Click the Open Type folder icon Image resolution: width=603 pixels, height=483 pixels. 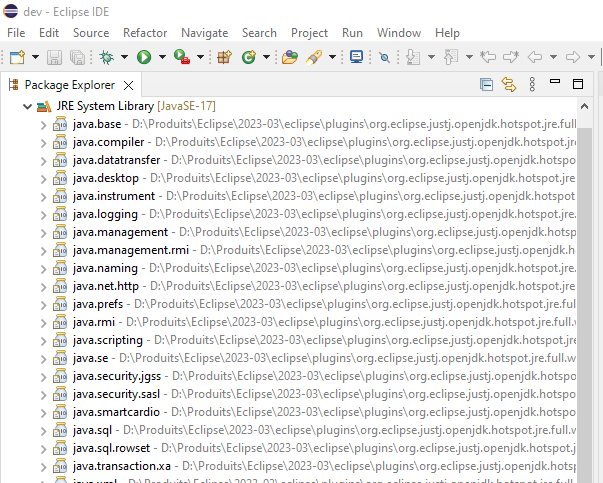coord(290,57)
